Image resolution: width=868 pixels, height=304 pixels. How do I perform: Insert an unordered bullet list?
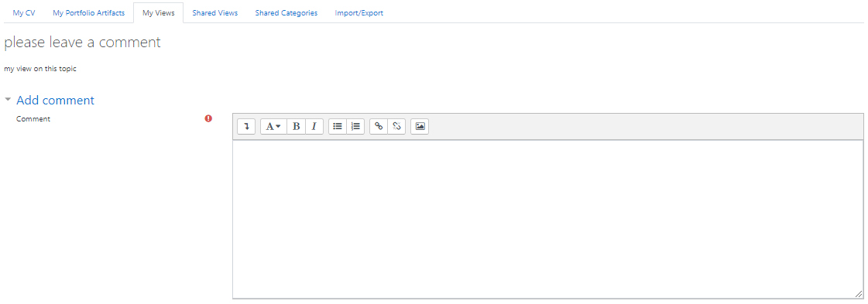click(x=337, y=127)
